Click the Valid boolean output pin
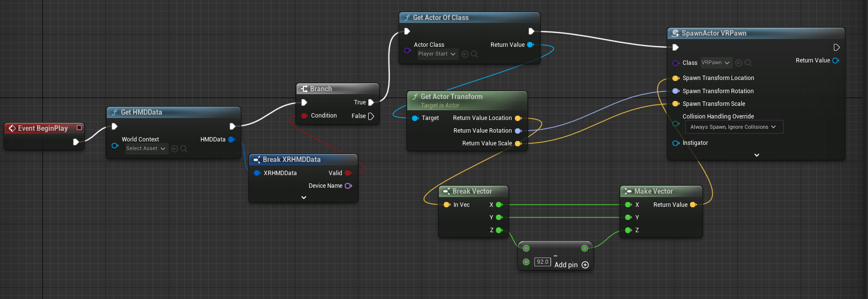 click(x=348, y=173)
